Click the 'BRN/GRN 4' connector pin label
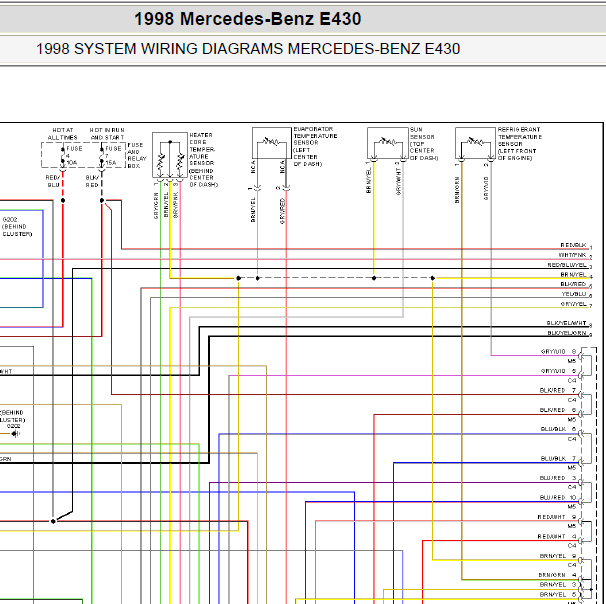This screenshot has height=604, width=606. (558, 575)
